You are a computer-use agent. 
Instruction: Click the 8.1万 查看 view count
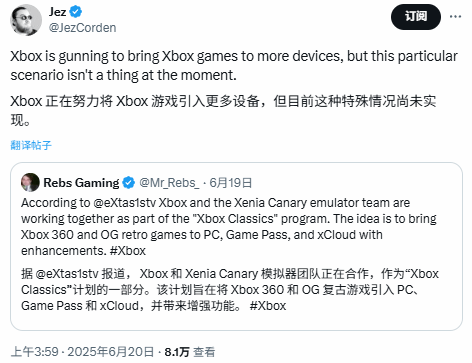point(190,352)
